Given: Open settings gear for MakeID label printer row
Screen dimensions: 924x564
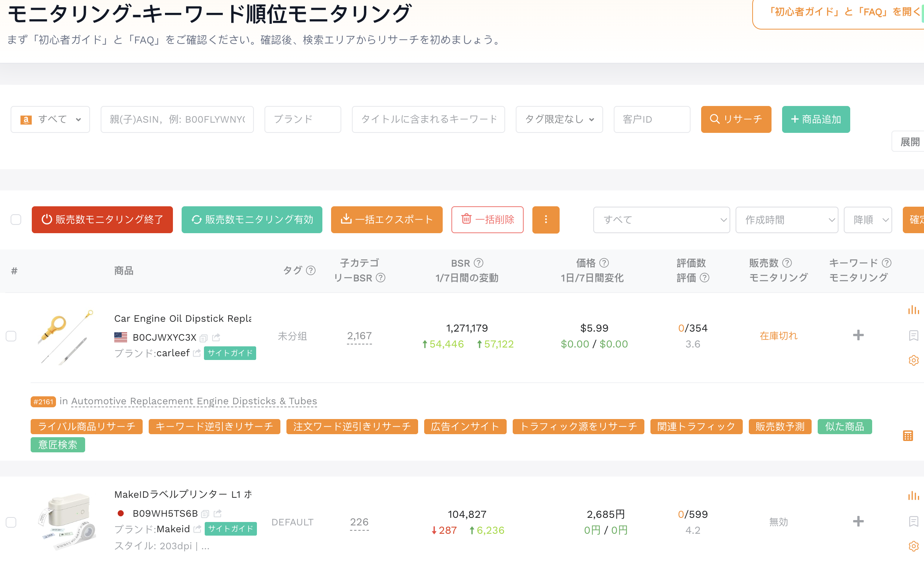Looking at the screenshot, I should [913, 546].
